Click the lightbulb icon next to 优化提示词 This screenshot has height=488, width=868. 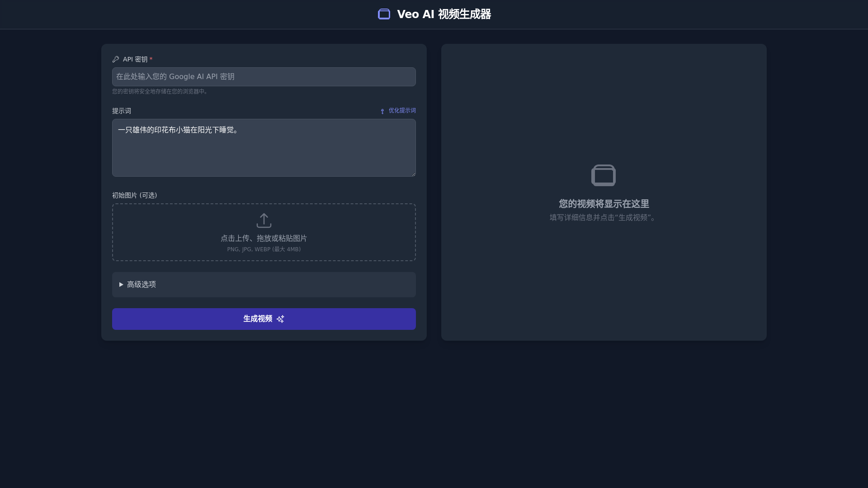pyautogui.click(x=382, y=111)
